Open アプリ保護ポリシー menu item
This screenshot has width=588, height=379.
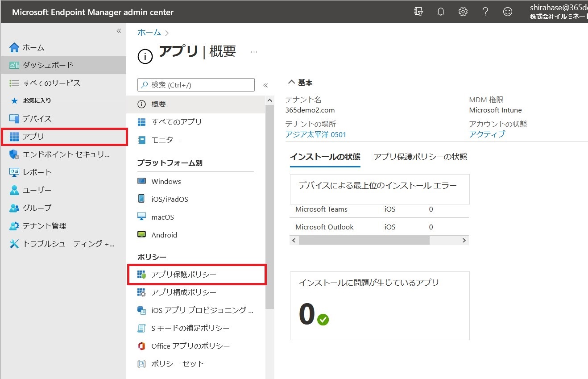[x=197, y=275]
